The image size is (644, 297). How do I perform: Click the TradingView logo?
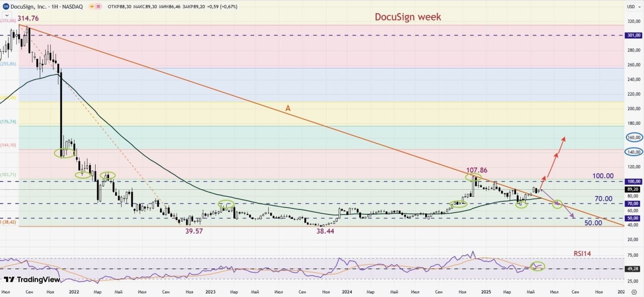pyautogui.click(x=32, y=279)
